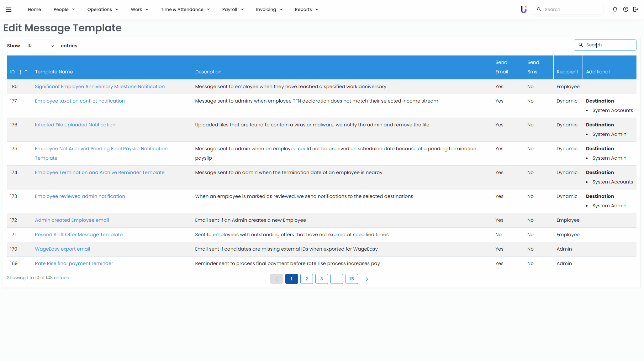Click the purple U logo icon
The width and height of the screenshot is (644, 361).
click(x=523, y=9)
